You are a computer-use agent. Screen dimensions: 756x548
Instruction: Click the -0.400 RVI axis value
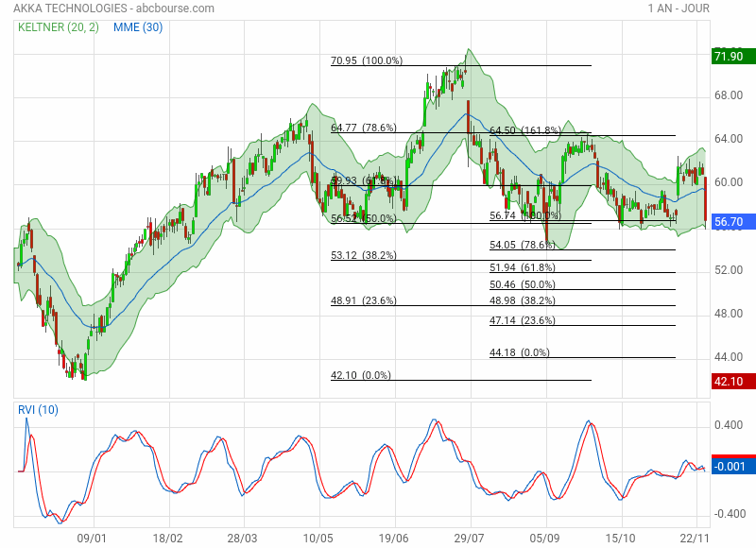tap(729, 514)
